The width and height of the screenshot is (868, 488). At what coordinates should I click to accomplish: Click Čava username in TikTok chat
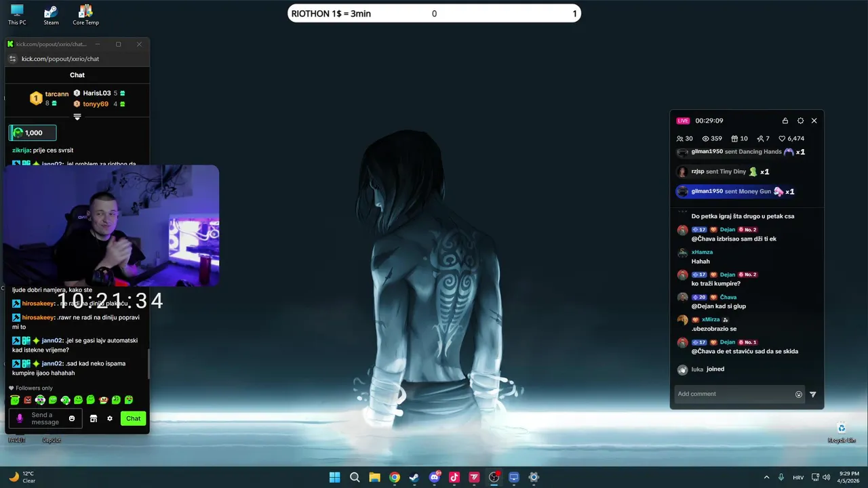[x=728, y=297]
